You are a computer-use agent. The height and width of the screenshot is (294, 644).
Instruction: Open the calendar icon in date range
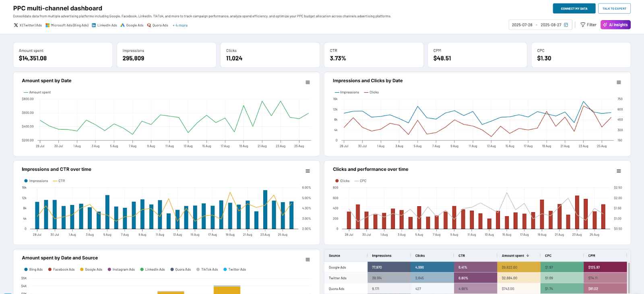[566, 25]
